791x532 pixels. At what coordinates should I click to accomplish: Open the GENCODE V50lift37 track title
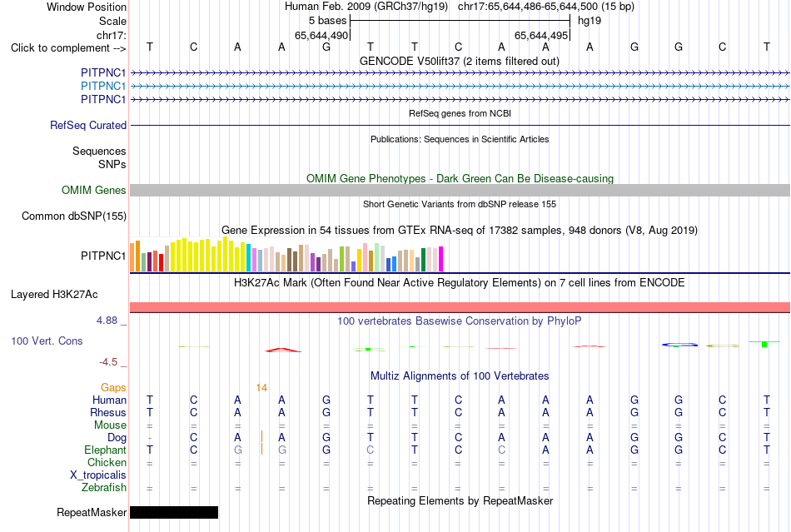click(x=459, y=61)
